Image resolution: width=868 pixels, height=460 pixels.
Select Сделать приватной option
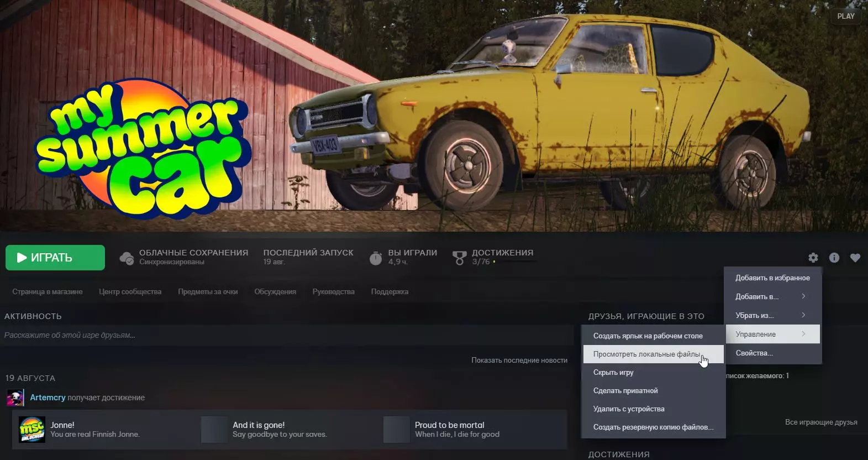point(653,391)
